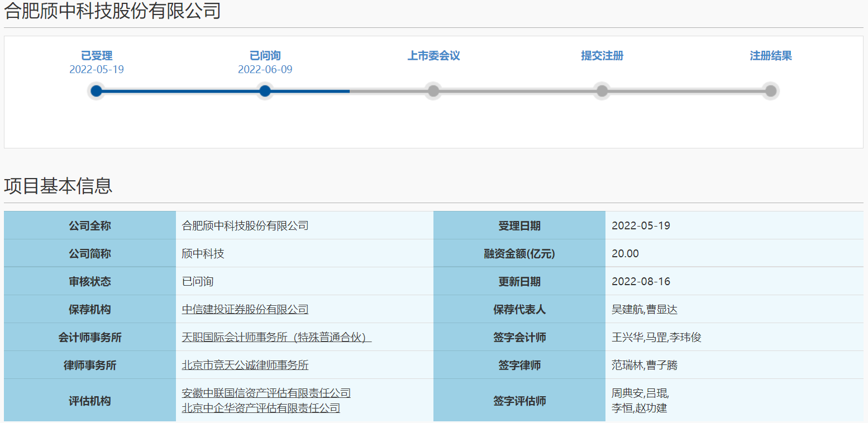Click the 已问询 review status value in table

pyautogui.click(x=198, y=282)
